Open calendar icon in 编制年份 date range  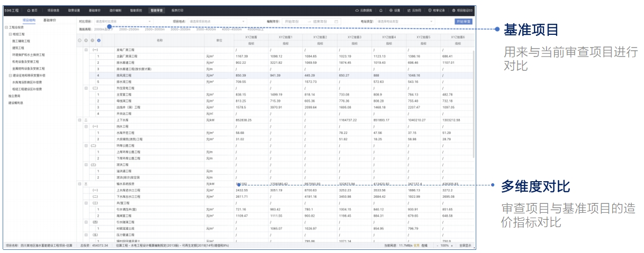[x=336, y=21]
